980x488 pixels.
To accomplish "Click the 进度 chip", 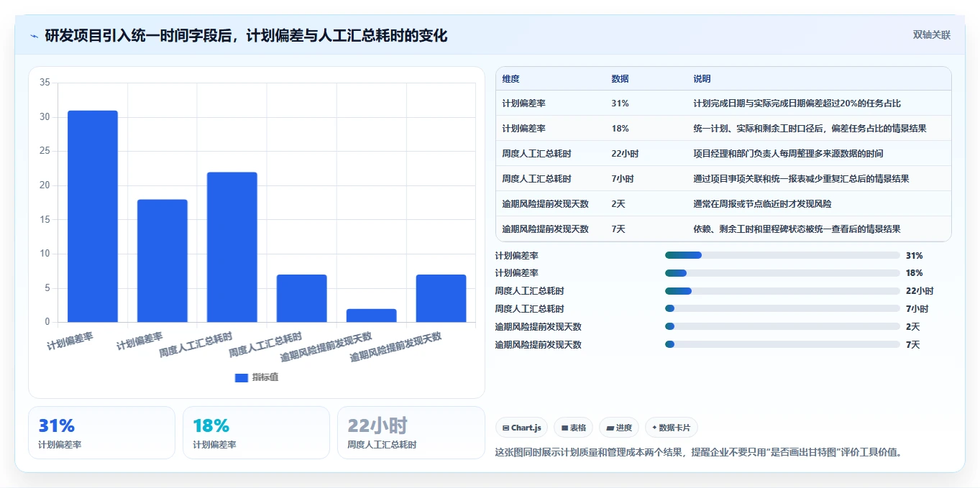I will [x=618, y=428].
